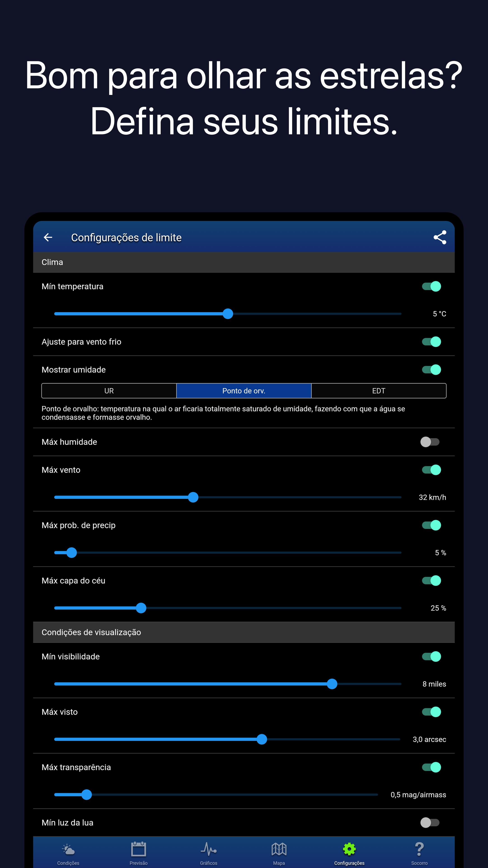Disable Ajuste para vento frio switch
Screen dimensions: 488x868
pos(432,342)
